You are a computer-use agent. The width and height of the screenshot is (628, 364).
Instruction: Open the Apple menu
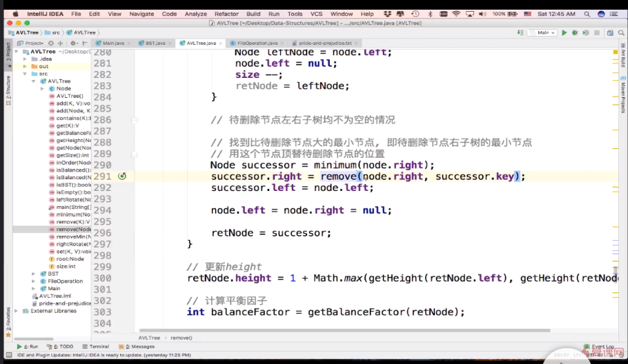coord(15,14)
